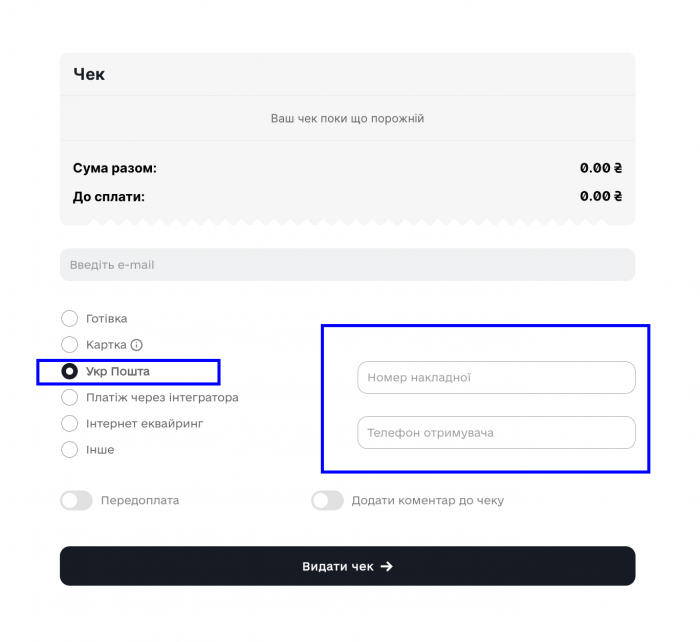Choose the Картка radio button
Screen dimensions: 700x642
pos(70,345)
